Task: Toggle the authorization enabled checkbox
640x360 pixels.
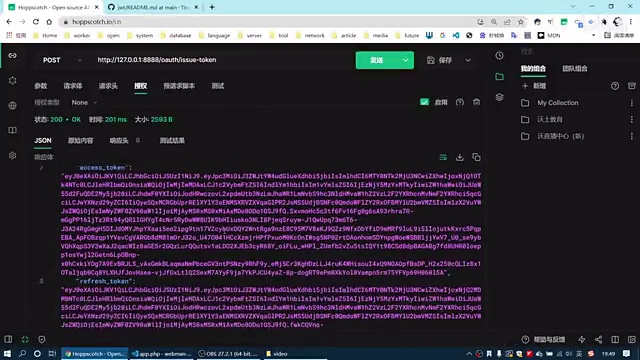Action: pos(424,102)
